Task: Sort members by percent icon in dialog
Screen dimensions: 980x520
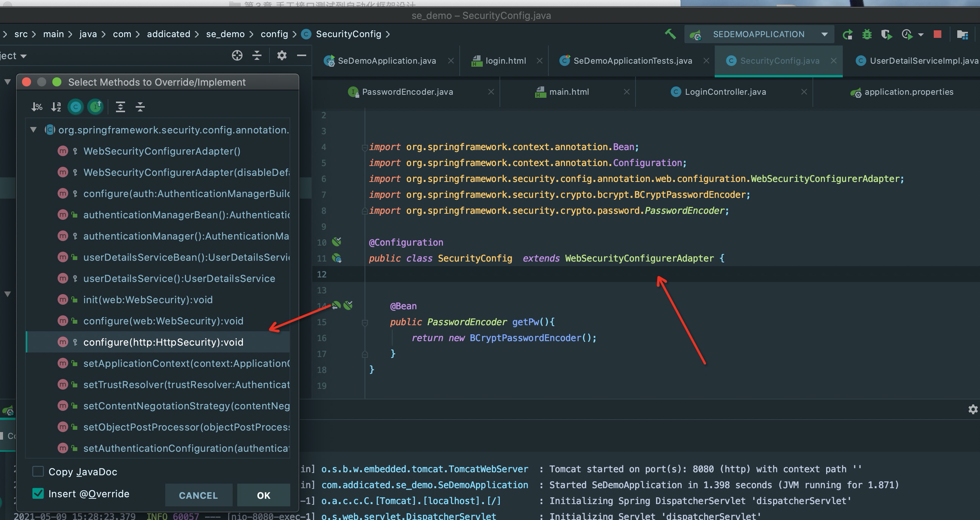Action: coord(36,107)
